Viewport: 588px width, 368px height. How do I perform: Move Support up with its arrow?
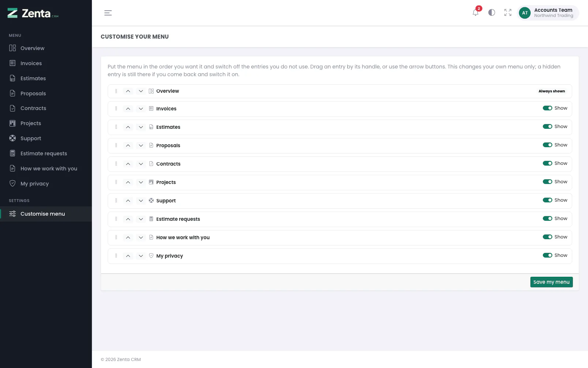[x=128, y=201]
